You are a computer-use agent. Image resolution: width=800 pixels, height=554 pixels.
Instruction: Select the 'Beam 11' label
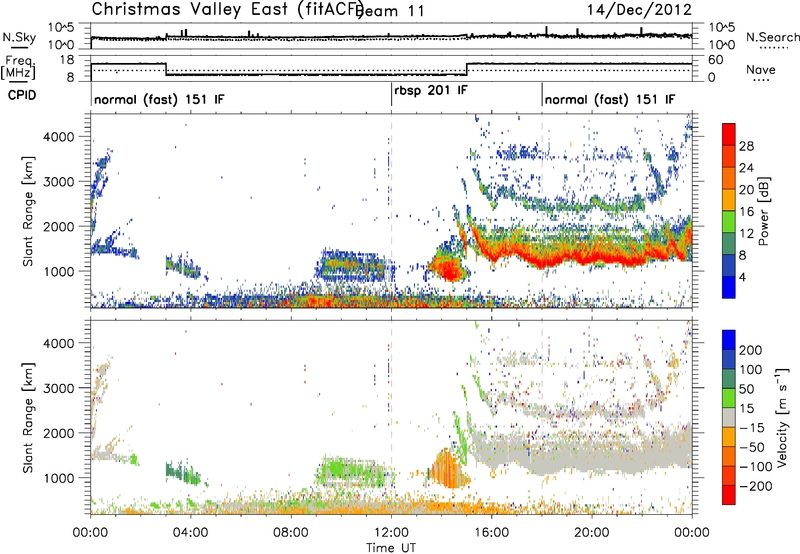click(390, 11)
